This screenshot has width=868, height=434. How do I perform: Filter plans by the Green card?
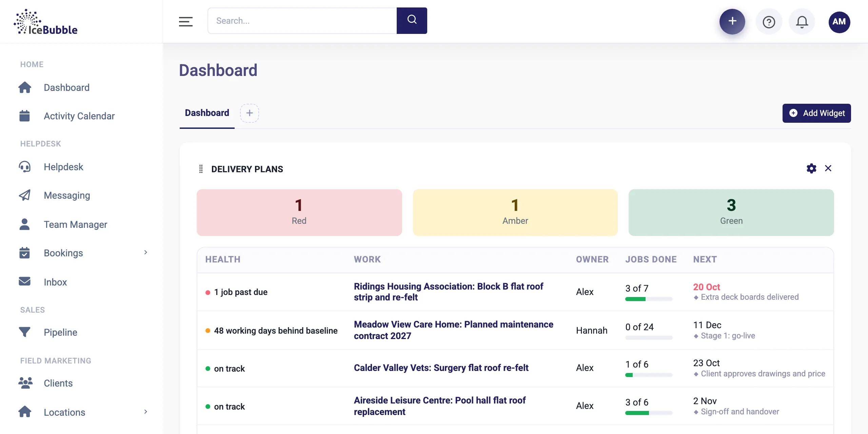tap(731, 212)
